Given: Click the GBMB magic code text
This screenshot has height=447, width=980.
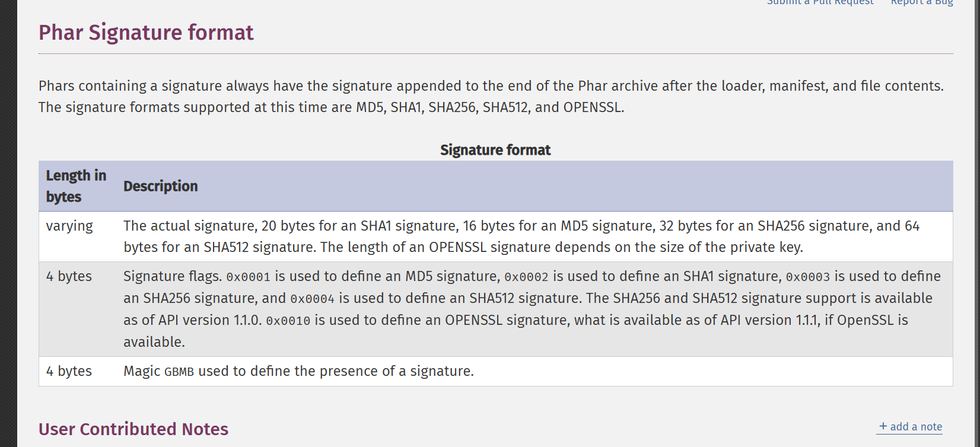Looking at the screenshot, I should 179,372.
